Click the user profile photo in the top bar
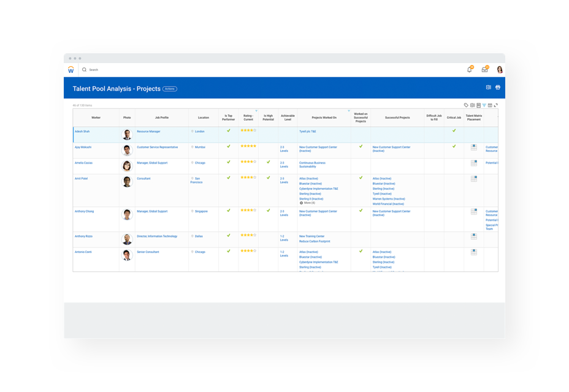This screenshot has width=569, height=392. coord(500,69)
